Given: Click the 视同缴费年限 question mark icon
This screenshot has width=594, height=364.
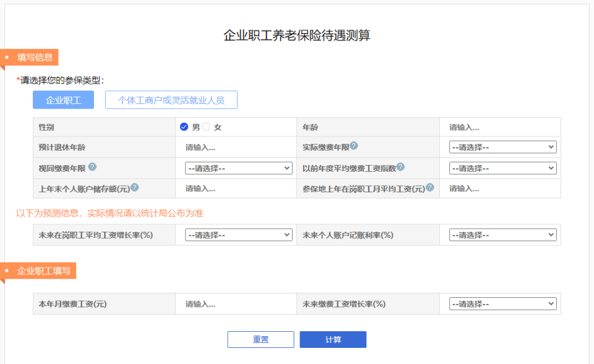Looking at the screenshot, I should click(x=92, y=167).
